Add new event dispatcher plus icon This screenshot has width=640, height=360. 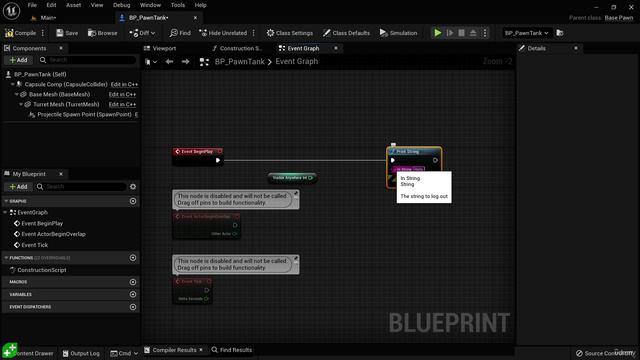tap(133, 307)
